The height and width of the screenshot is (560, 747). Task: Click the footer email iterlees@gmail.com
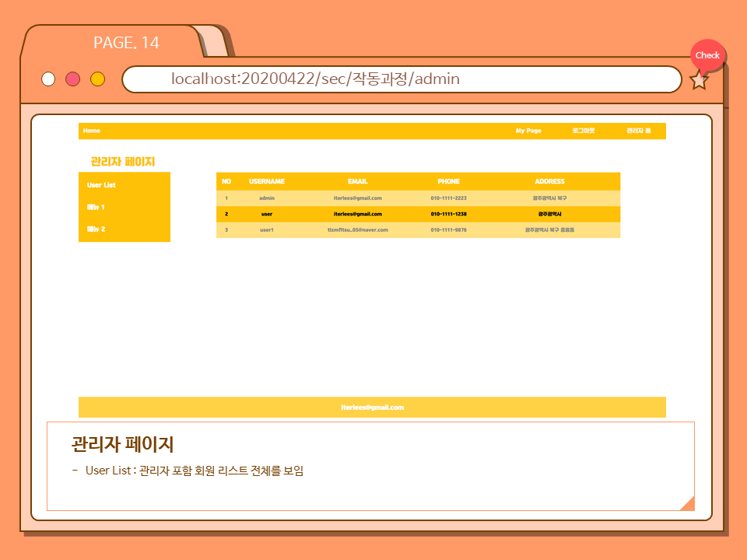click(x=372, y=408)
